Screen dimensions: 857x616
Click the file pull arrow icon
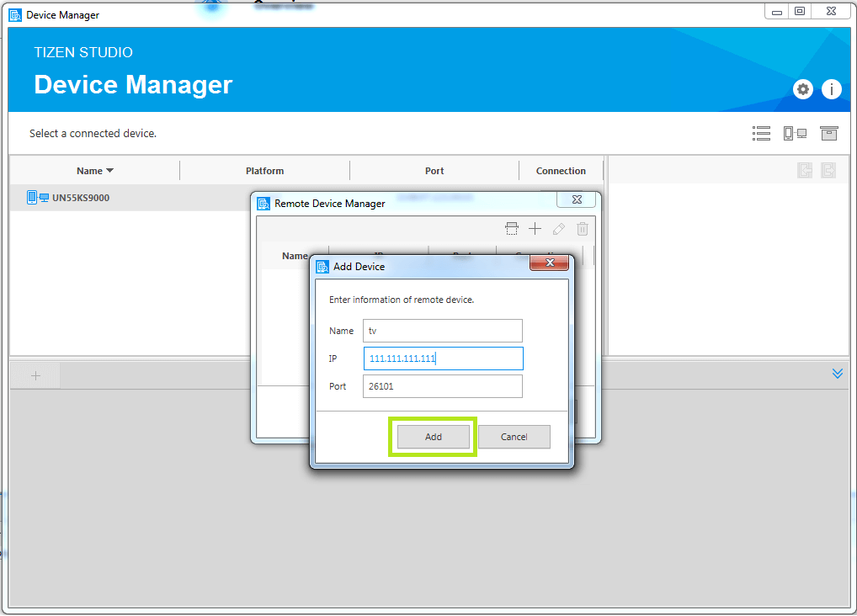coord(806,170)
